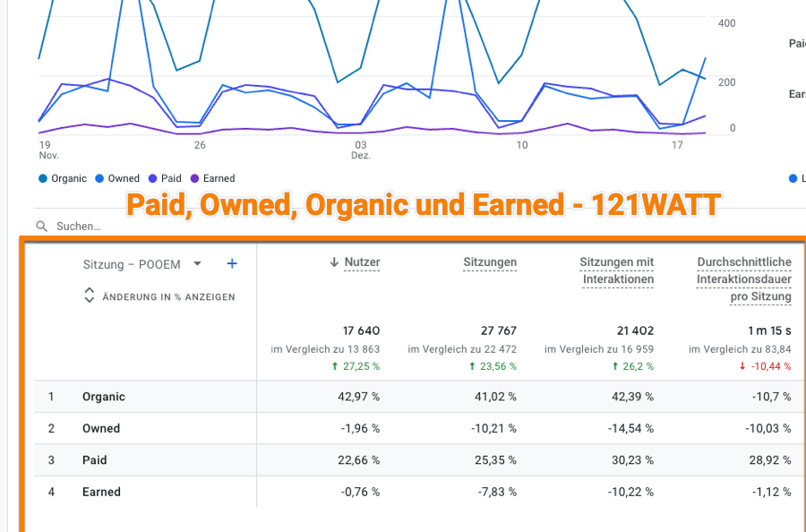Toggle Organic series in chart legend
This screenshot has height=532, width=806.
pyautogui.click(x=63, y=178)
